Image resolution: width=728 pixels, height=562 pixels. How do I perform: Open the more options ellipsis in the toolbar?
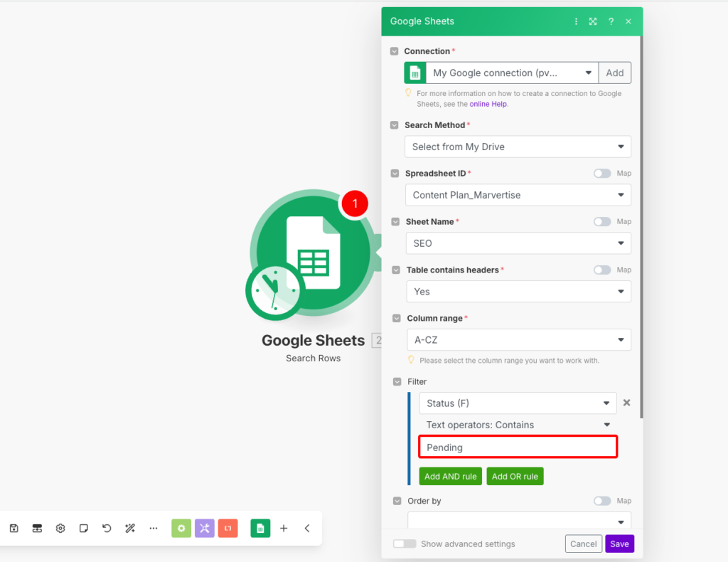[154, 528]
